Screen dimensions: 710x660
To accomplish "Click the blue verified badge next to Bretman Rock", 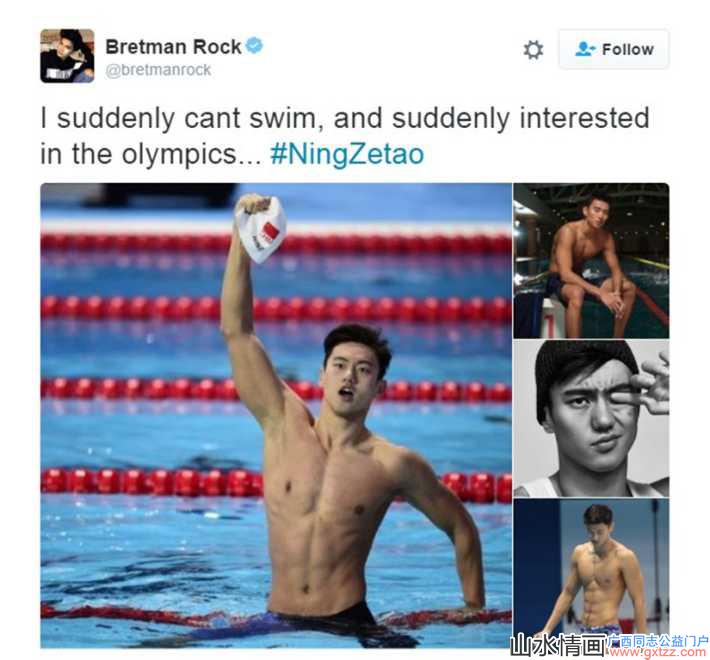I will pos(254,46).
